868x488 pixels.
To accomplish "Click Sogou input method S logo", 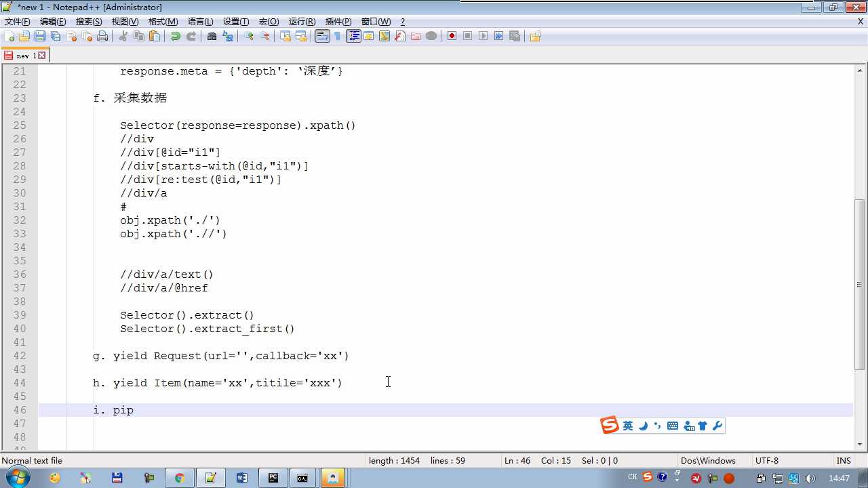I will [610, 425].
